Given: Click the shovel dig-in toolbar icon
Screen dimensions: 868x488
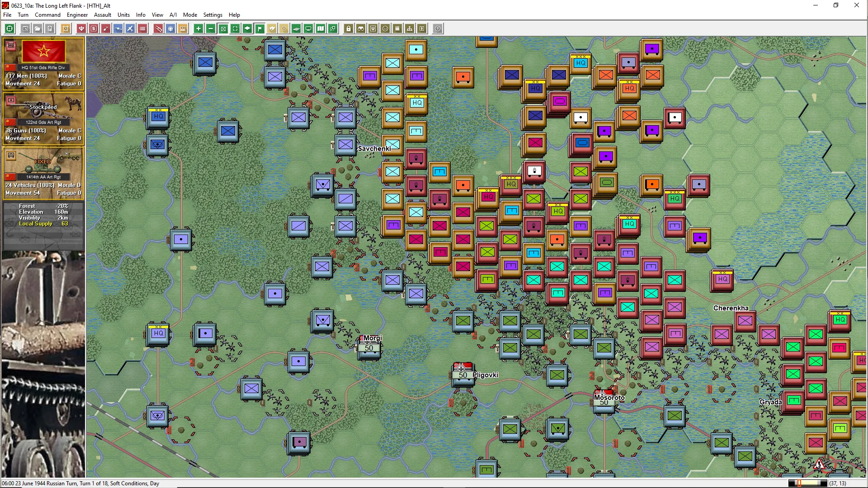Looking at the screenshot, I should pos(106,28).
